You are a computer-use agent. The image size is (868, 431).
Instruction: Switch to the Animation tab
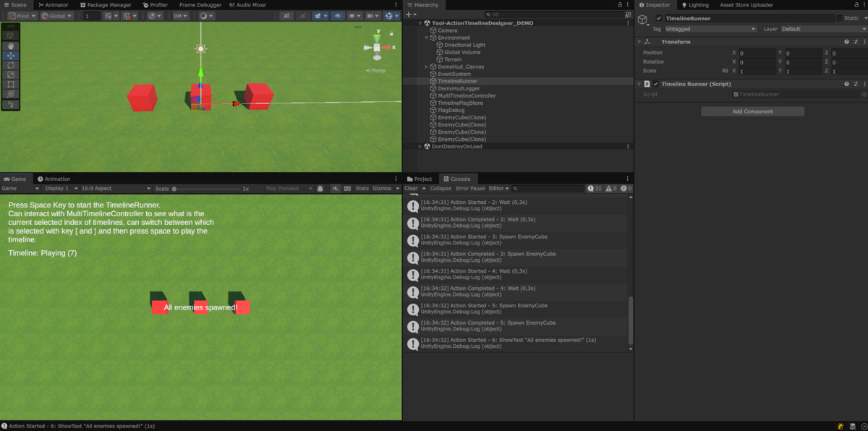[x=56, y=179]
